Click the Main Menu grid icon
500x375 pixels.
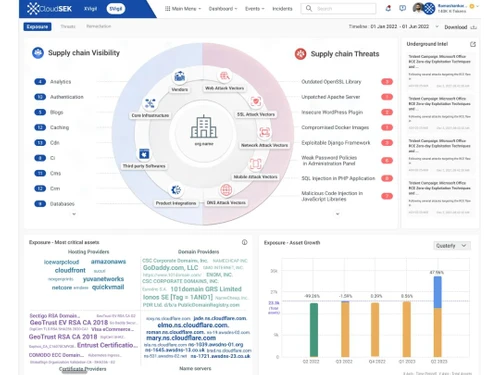(x=167, y=9)
